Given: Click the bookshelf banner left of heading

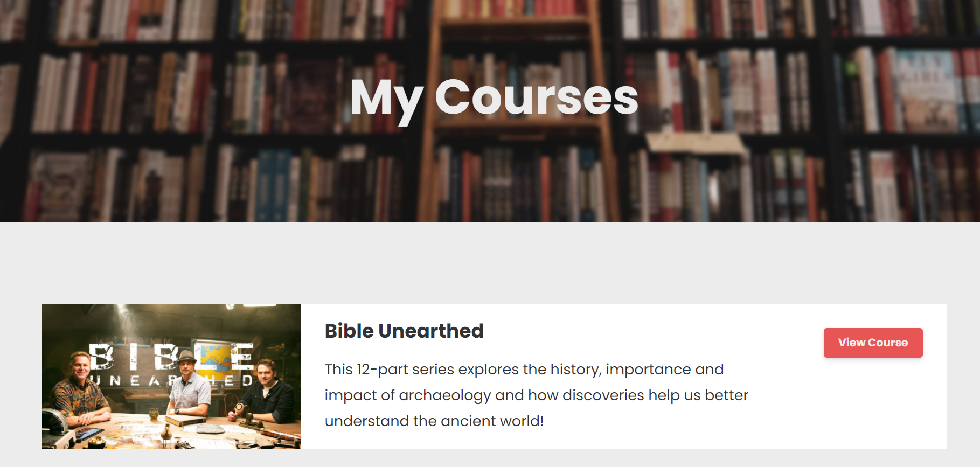Looking at the screenshot, I should coord(162,108).
